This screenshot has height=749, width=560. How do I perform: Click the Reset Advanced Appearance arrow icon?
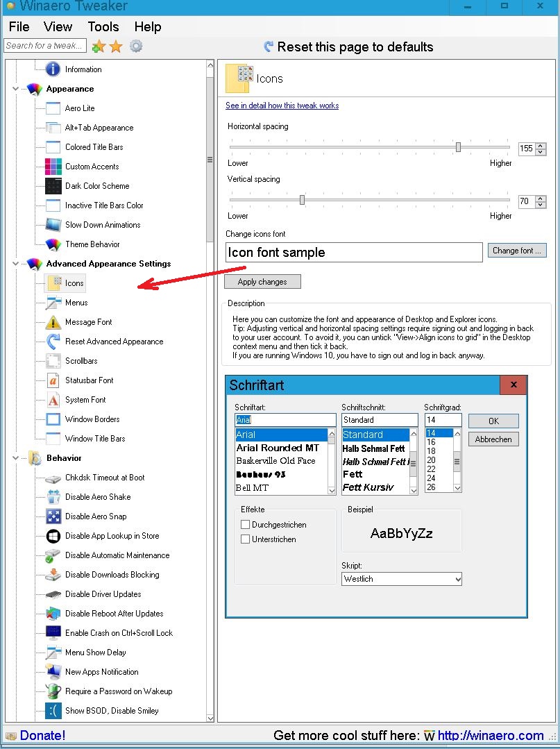coord(53,342)
